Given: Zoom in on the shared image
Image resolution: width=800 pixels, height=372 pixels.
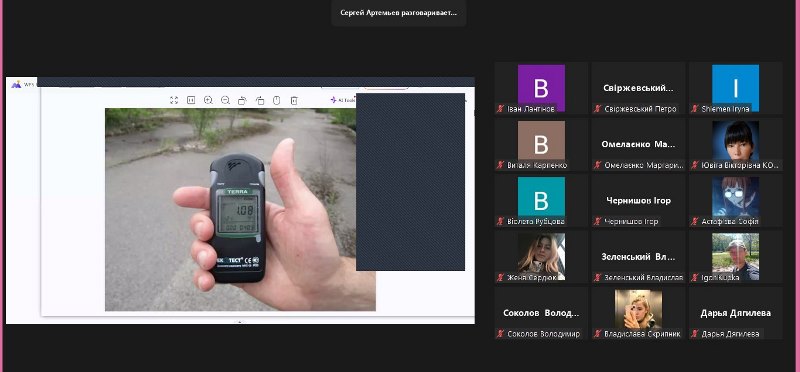Looking at the screenshot, I should [208, 100].
